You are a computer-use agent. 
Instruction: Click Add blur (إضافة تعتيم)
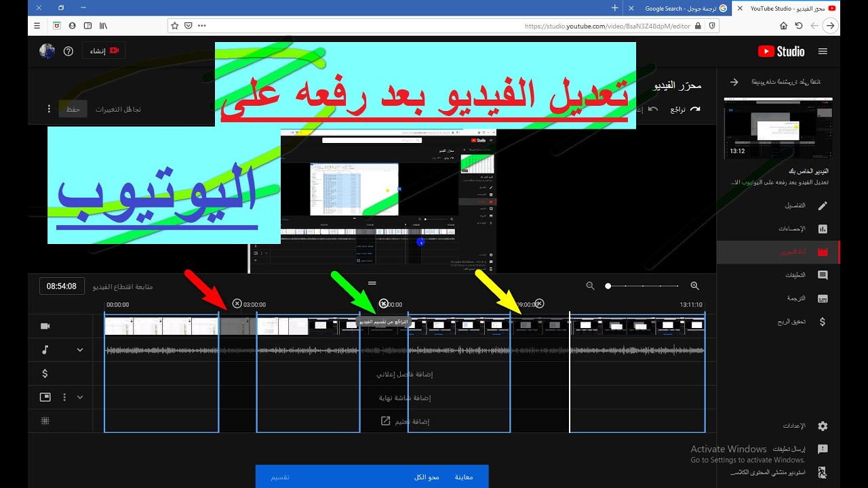click(405, 422)
